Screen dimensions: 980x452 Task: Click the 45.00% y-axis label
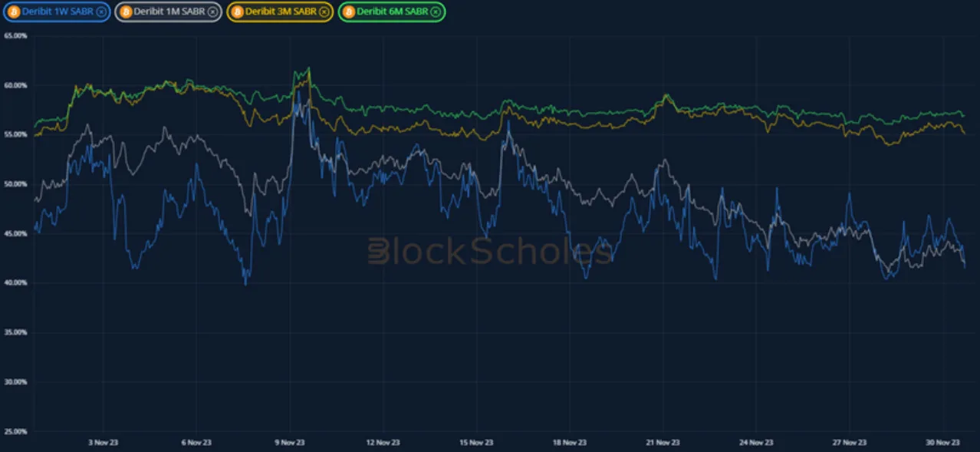[x=15, y=233]
